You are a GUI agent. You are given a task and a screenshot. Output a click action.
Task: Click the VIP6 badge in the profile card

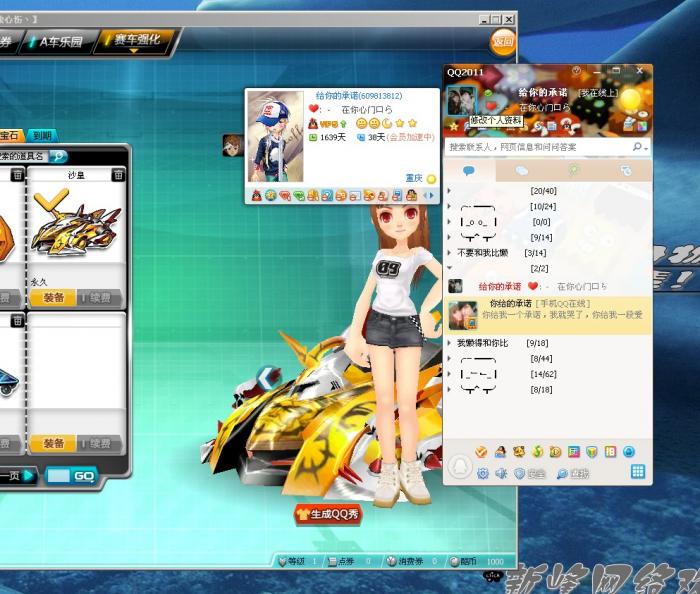[x=328, y=124]
